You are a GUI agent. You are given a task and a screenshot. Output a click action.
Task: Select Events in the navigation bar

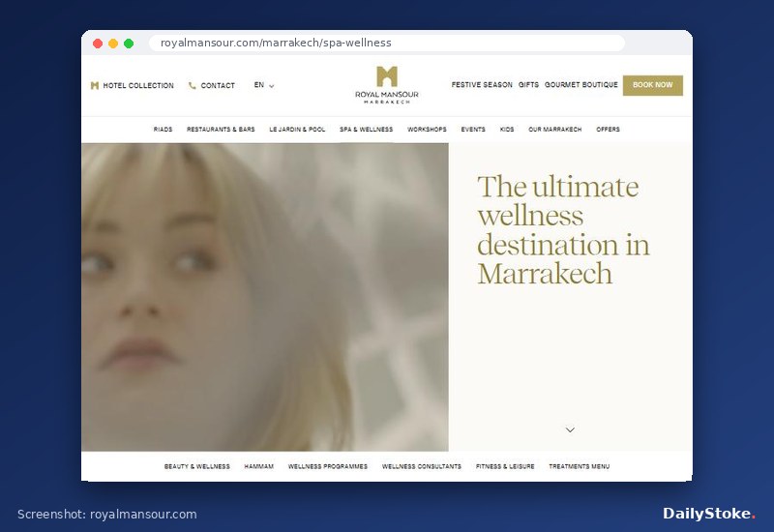coord(473,130)
